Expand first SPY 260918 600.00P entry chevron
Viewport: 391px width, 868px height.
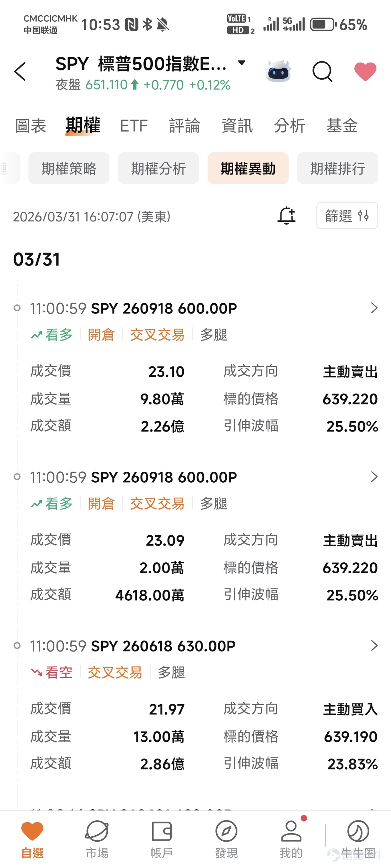[374, 308]
